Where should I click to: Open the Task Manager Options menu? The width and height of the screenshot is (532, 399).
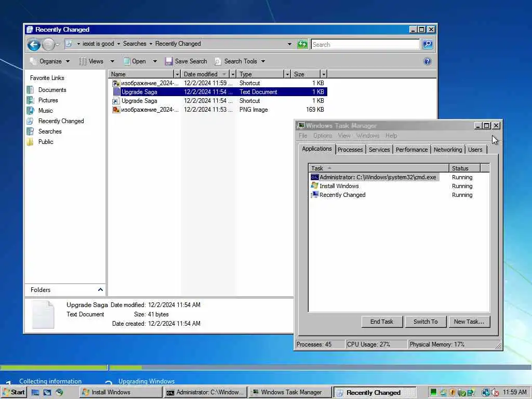pos(323,136)
